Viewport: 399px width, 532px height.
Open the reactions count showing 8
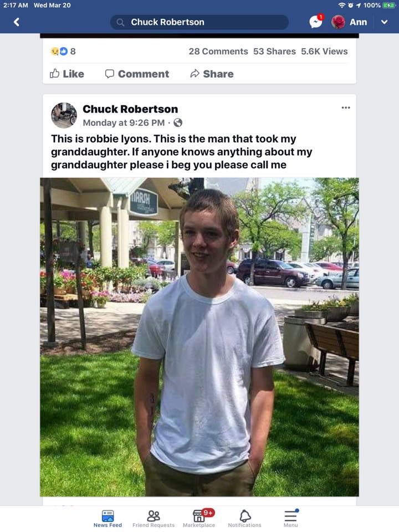(63, 51)
